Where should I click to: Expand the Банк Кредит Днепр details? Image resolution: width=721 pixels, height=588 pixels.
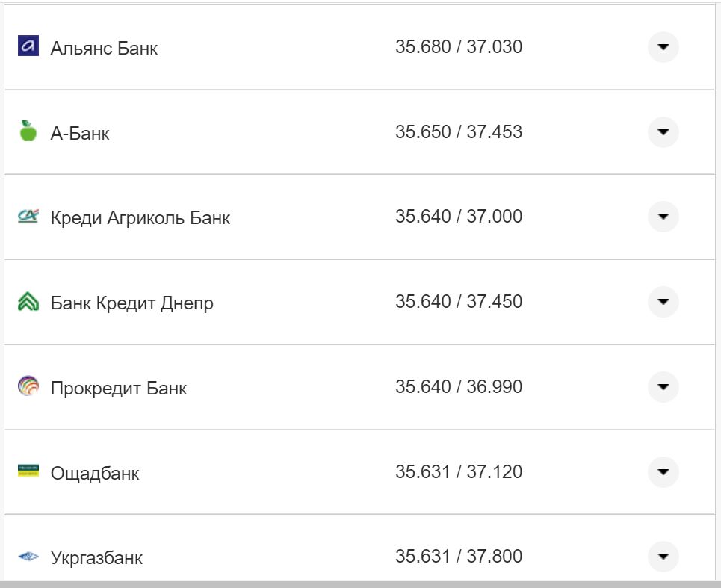(x=663, y=302)
